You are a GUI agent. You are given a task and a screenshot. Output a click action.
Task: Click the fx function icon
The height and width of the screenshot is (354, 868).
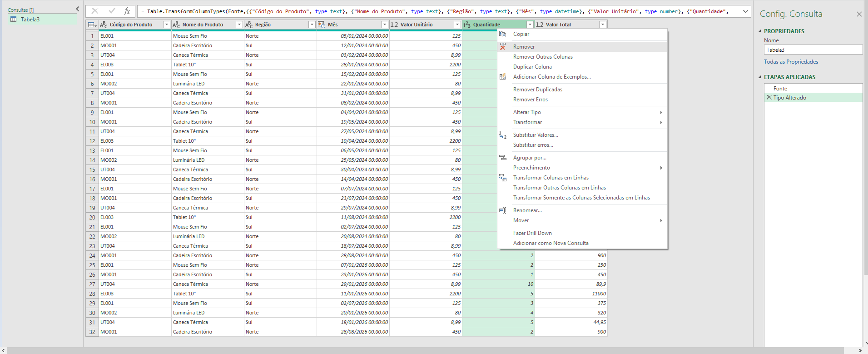[127, 11]
